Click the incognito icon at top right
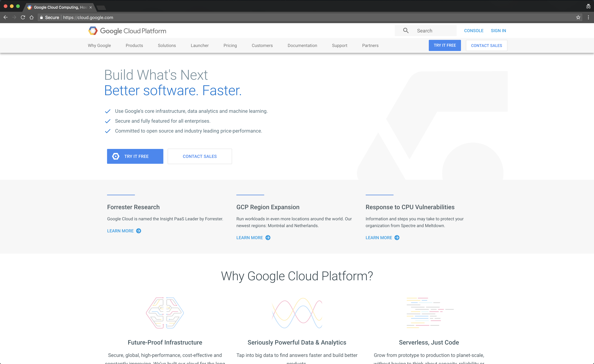The image size is (594, 364). point(588,6)
